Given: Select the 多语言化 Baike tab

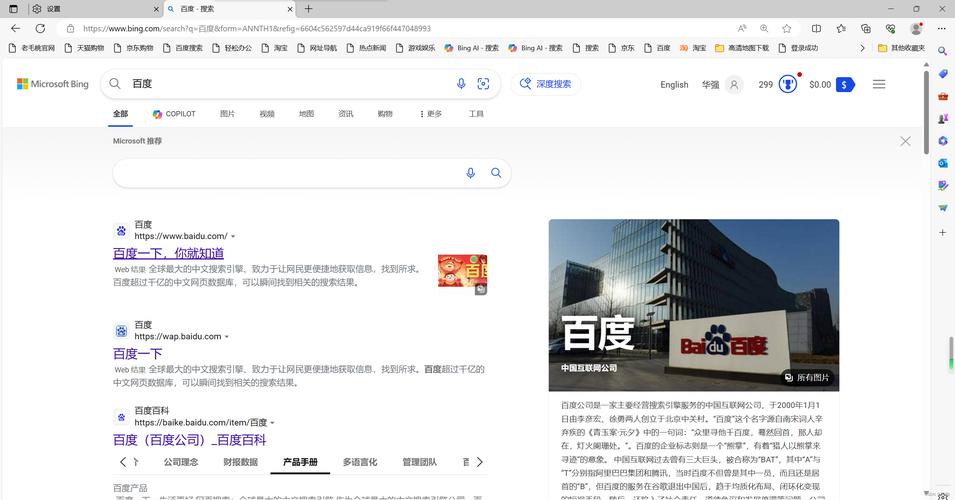Looking at the screenshot, I should tap(360, 462).
